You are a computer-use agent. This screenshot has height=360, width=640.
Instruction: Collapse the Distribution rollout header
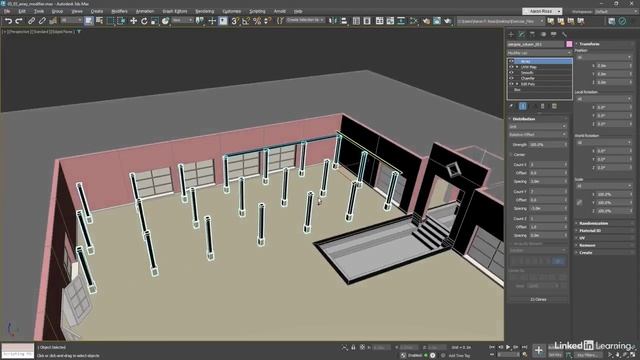click(538, 119)
